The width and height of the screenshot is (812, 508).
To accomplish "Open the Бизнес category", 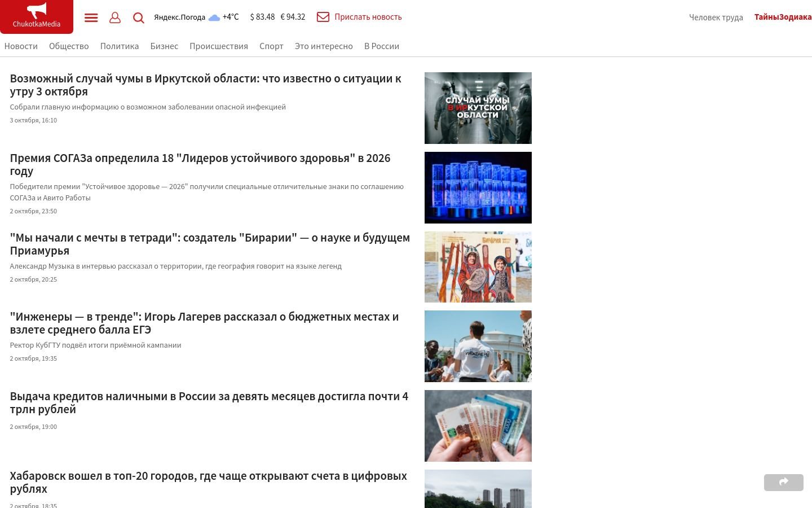I will (164, 46).
